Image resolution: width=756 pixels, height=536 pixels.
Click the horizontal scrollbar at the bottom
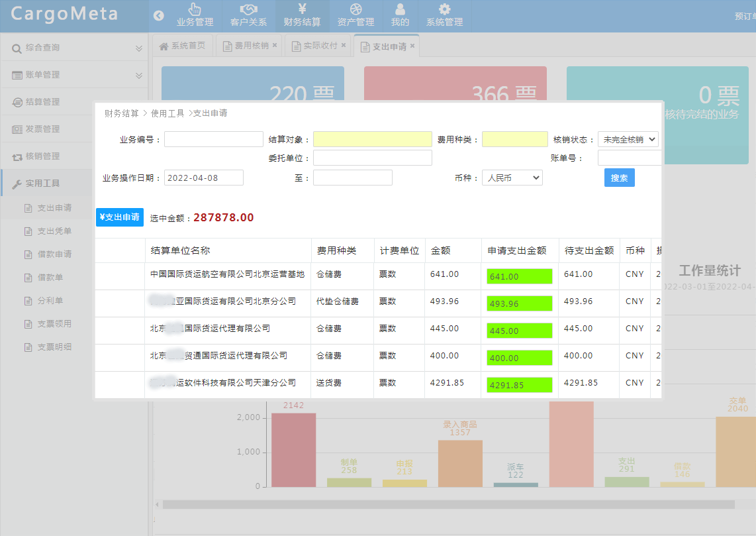tap(448, 505)
